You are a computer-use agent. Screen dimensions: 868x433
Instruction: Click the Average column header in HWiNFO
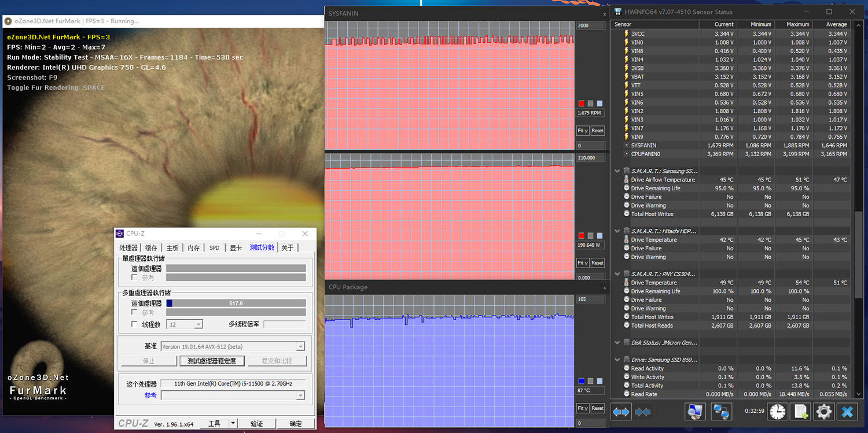[x=832, y=24]
